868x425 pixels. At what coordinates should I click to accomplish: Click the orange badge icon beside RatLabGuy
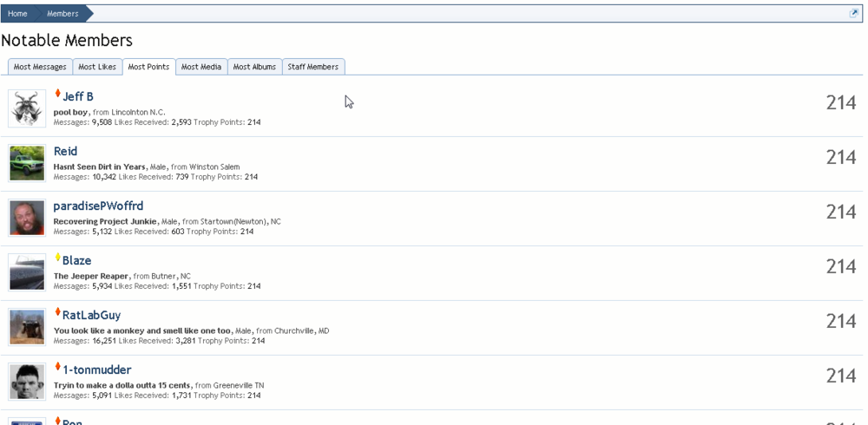pos(57,313)
